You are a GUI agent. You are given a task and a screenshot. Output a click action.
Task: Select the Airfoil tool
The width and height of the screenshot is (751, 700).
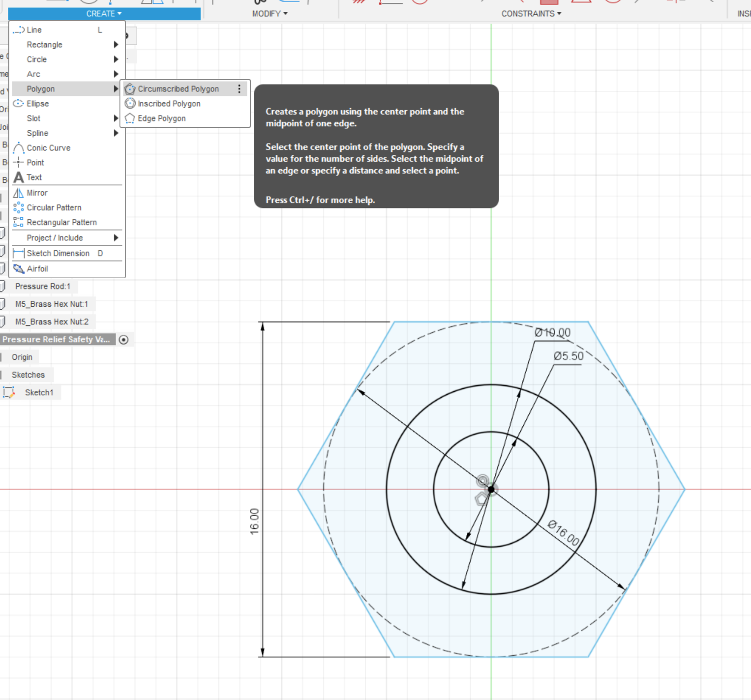[x=36, y=269]
